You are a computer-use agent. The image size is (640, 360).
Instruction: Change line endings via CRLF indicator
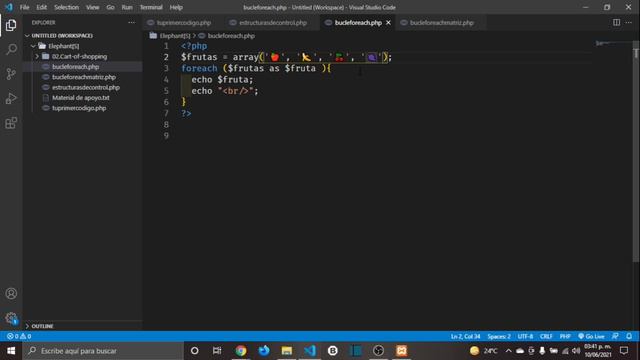pos(546,336)
